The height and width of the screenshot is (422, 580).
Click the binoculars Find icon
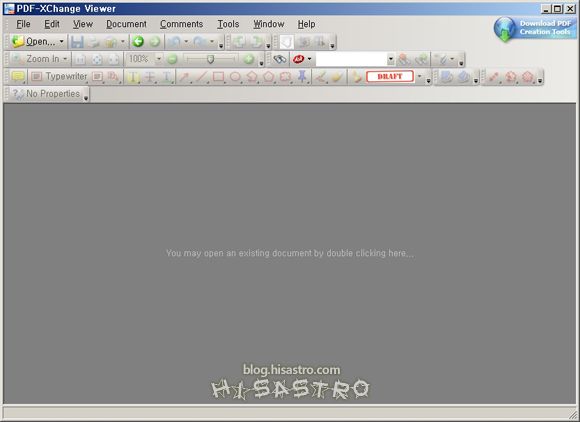pyautogui.click(x=279, y=59)
